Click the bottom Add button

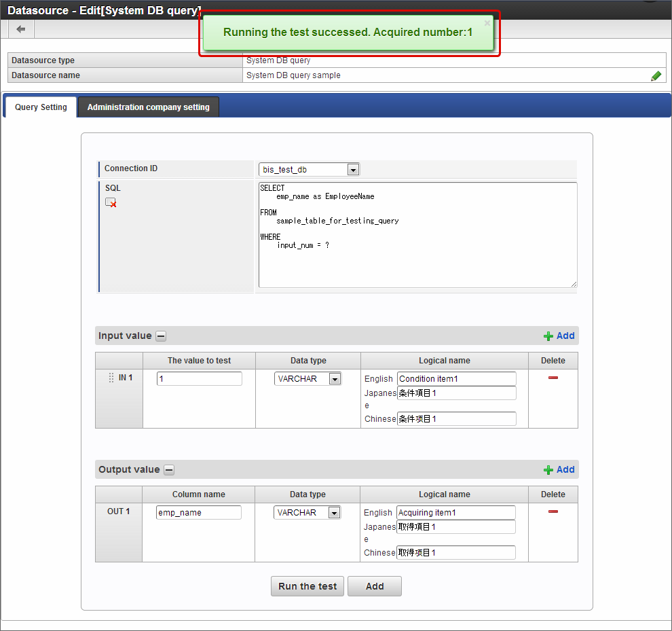375,586
